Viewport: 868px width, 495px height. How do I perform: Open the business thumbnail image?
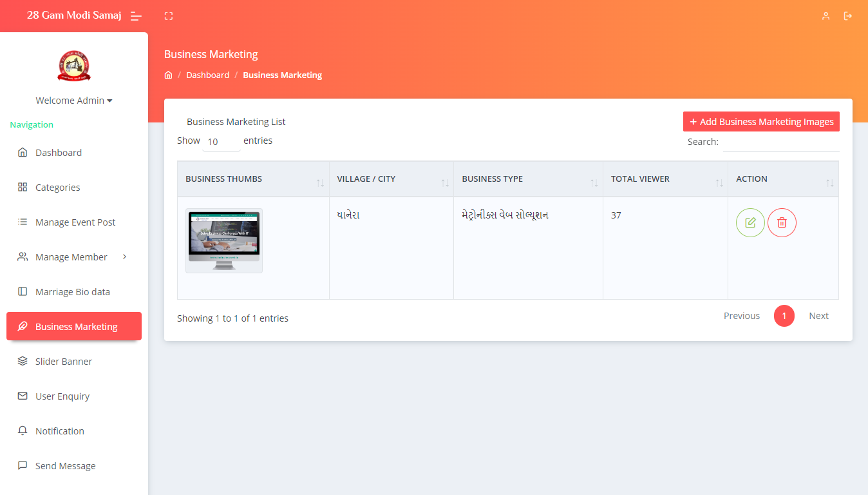coord(224,240)
